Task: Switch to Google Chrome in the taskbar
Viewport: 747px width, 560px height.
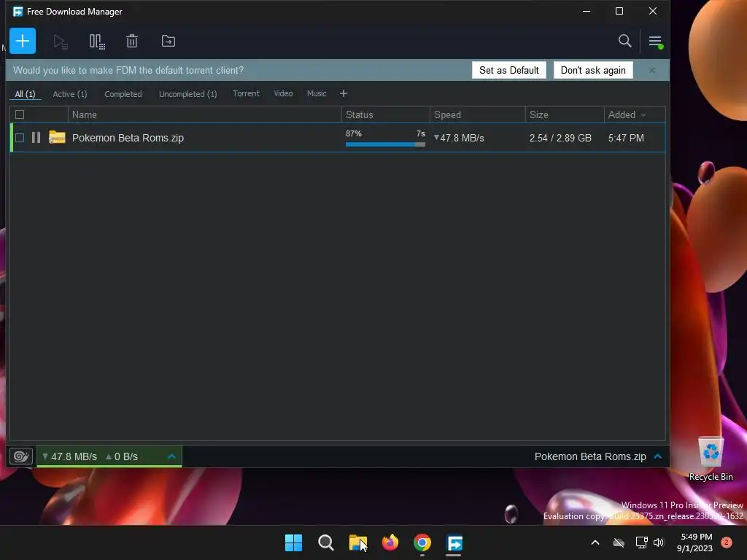Action: point(422,542)
